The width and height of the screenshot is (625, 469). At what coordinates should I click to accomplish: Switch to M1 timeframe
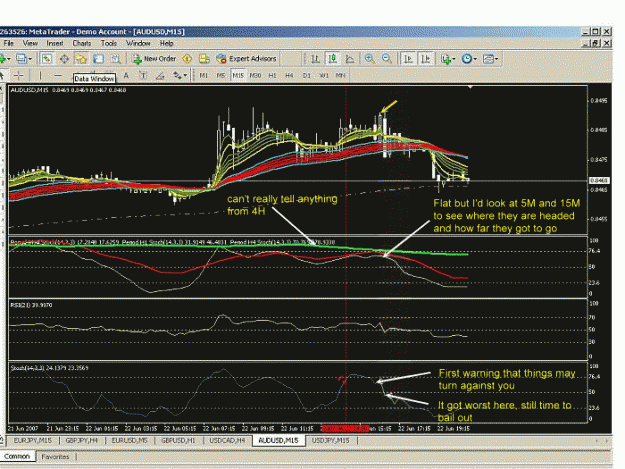pos(203,75)
